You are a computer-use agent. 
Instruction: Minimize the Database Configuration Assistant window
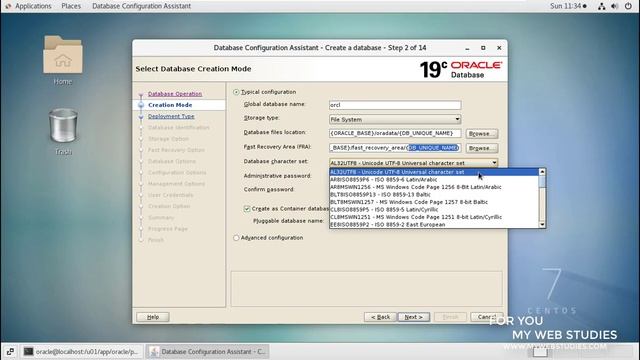(467, 48)
